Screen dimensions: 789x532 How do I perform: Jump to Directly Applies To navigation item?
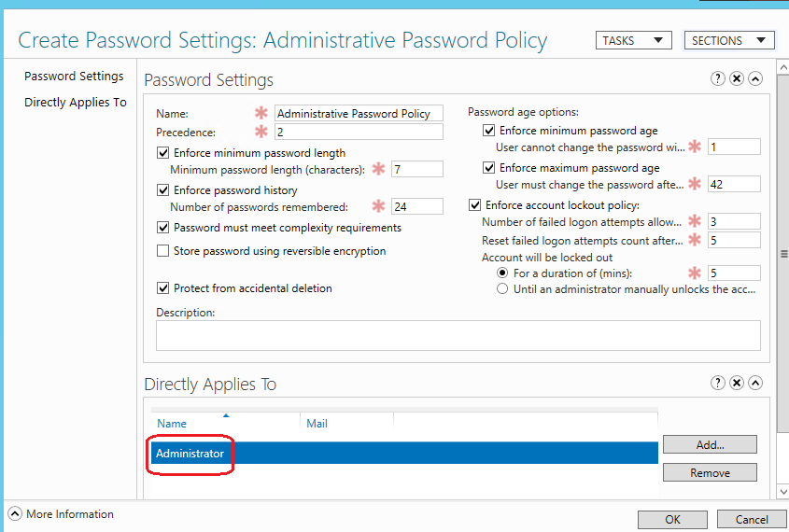pos(75,103)
